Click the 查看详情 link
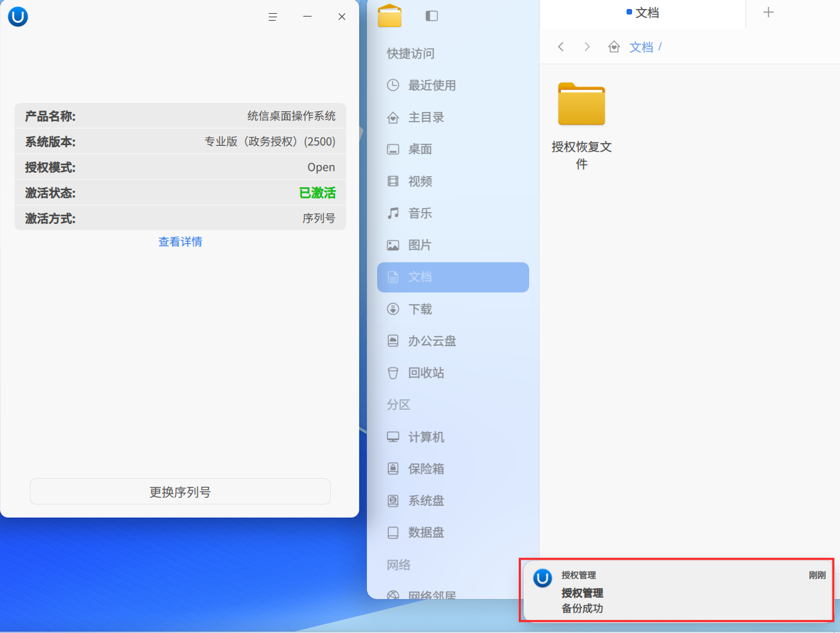Image resolution: width=840 pixels, height=633 pixels. 180,242
